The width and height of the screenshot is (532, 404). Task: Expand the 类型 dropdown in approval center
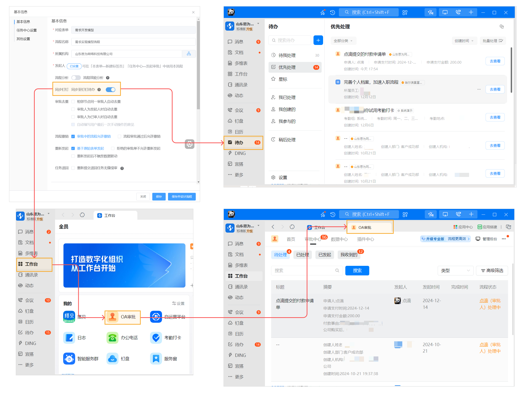tap(455, 271)
